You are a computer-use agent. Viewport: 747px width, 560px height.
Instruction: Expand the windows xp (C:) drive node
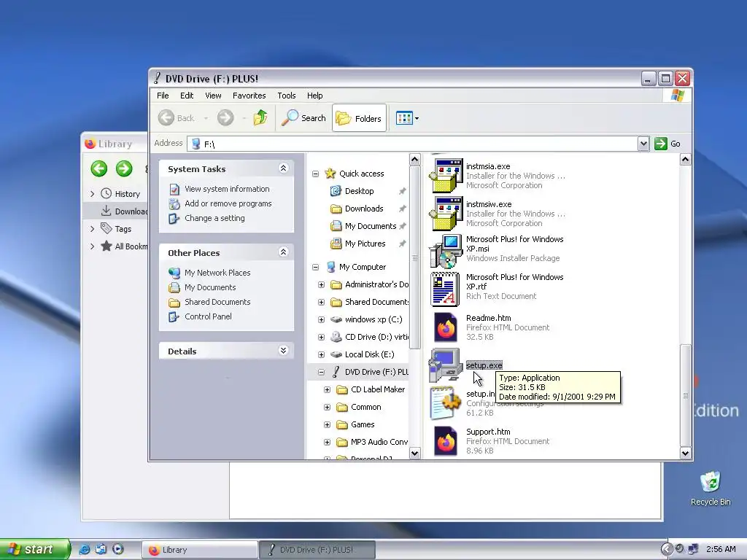321,319
